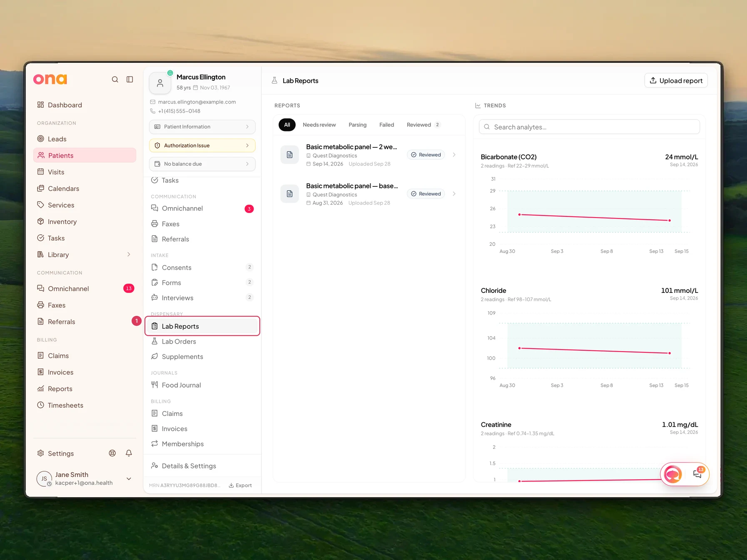Click the Upload report button
747x560 pixels.
point(676,80)
